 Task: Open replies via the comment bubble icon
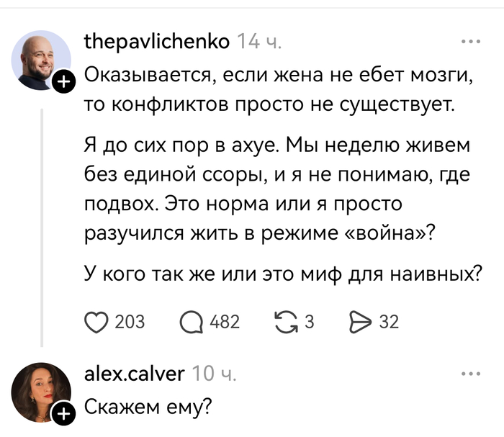pyautogui.click(x=190, y=321)
